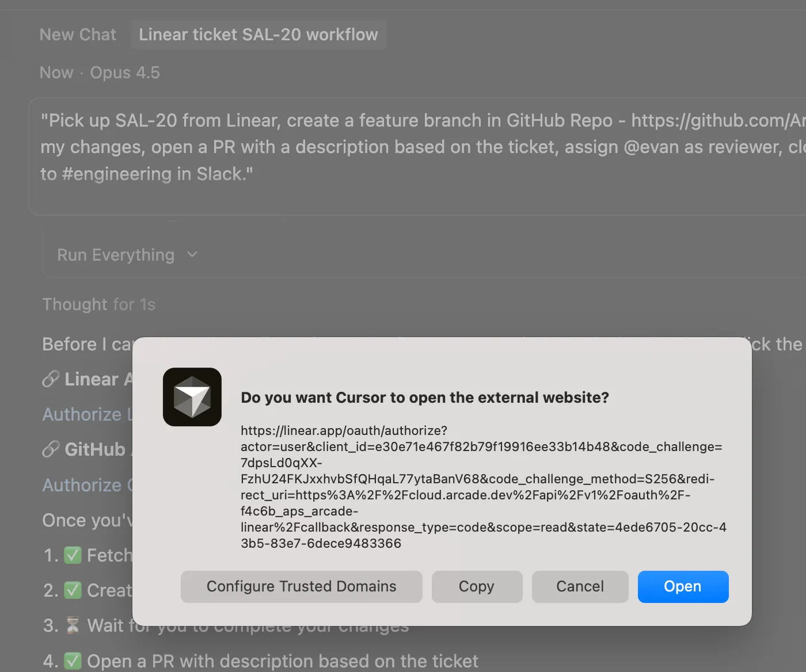
Task: Click the chain link icon beside GitHub
Action: coord(51,449)
